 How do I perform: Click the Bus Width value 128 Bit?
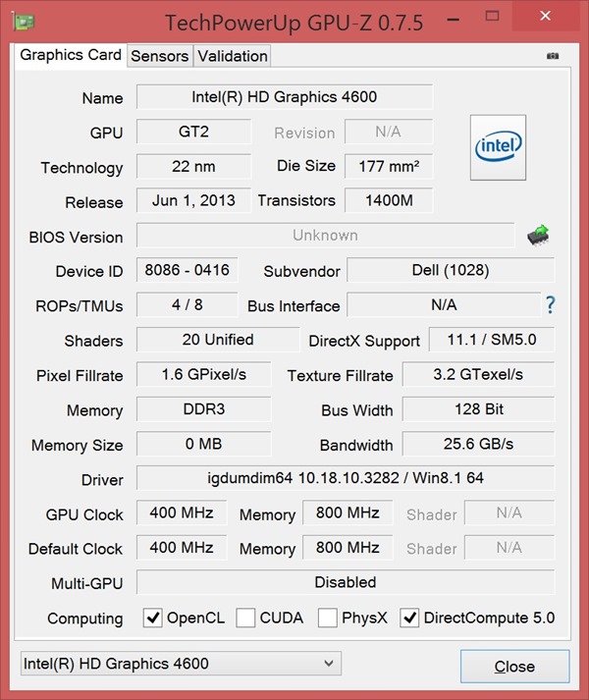tap(478, 409)
